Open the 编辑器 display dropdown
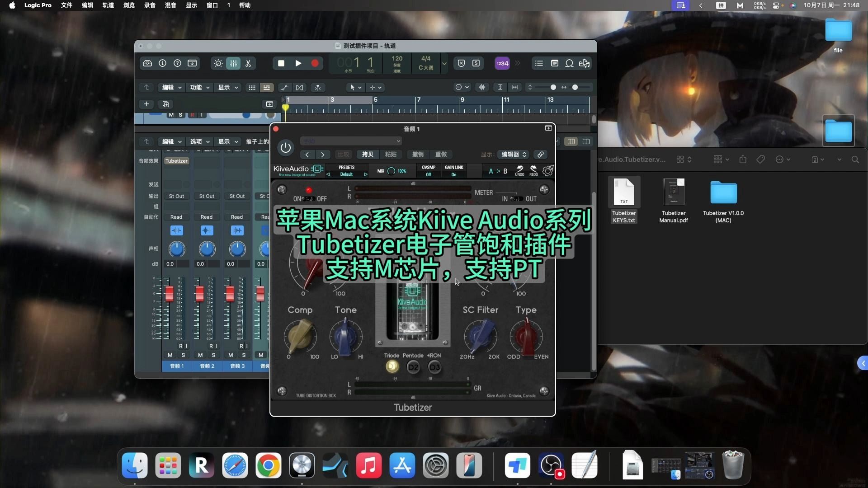This screenshot has height=488, width=868. [x=513, y=154]
